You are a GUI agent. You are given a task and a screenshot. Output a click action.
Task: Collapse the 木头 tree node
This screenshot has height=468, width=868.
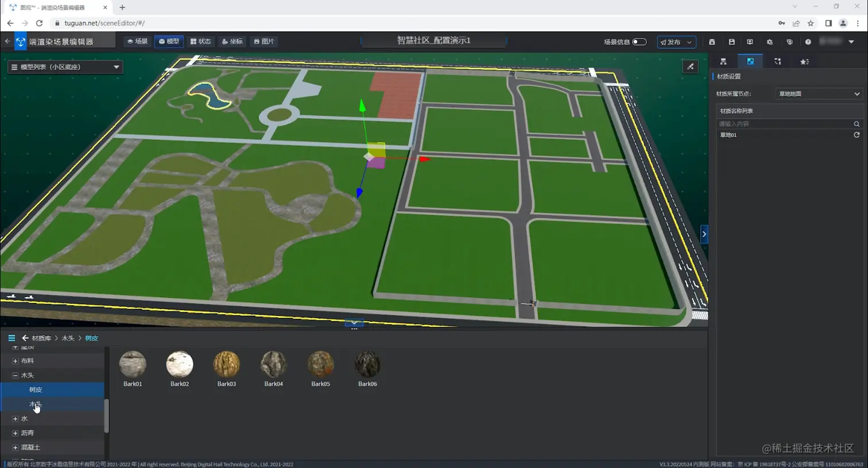click(15, 376)
